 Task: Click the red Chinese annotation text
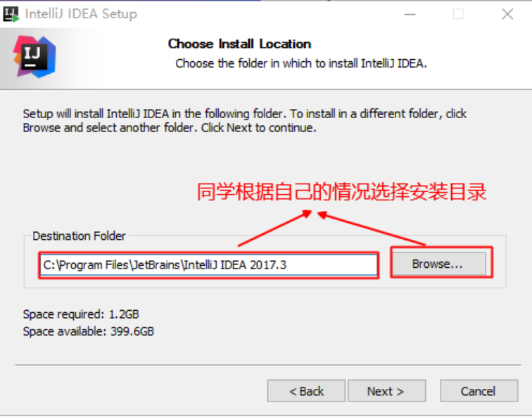coord(342,192)
